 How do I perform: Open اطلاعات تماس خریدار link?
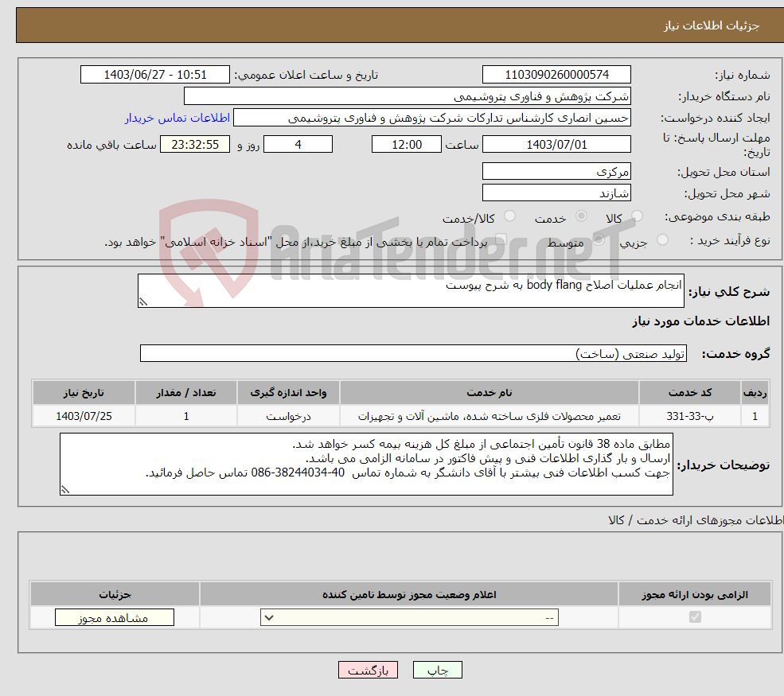177,118
